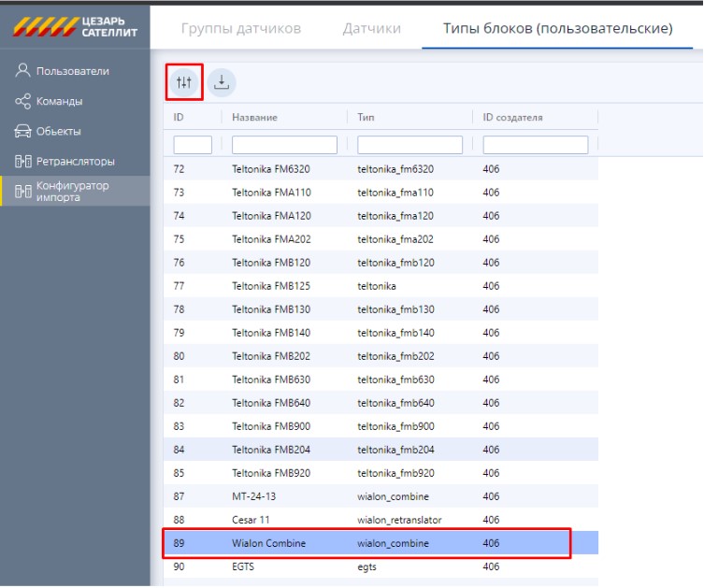704x588 pixels.
Task: Select the Teltonika FMB140 row
Action: (x=381, y=333)
